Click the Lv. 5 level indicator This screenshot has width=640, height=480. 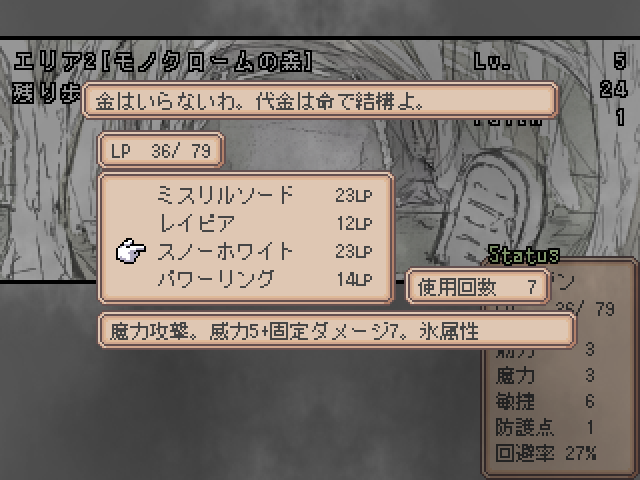point(550,61)
